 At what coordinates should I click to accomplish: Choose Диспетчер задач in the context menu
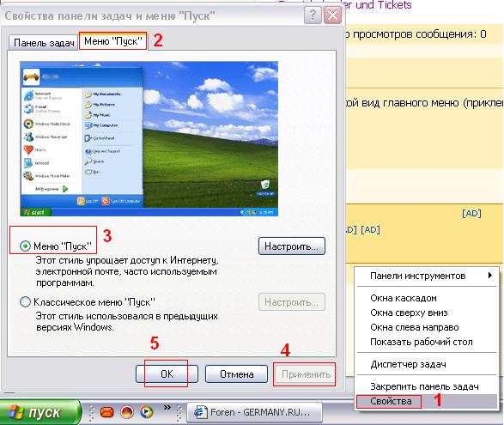pyautogui.click(x=408, y=364)
